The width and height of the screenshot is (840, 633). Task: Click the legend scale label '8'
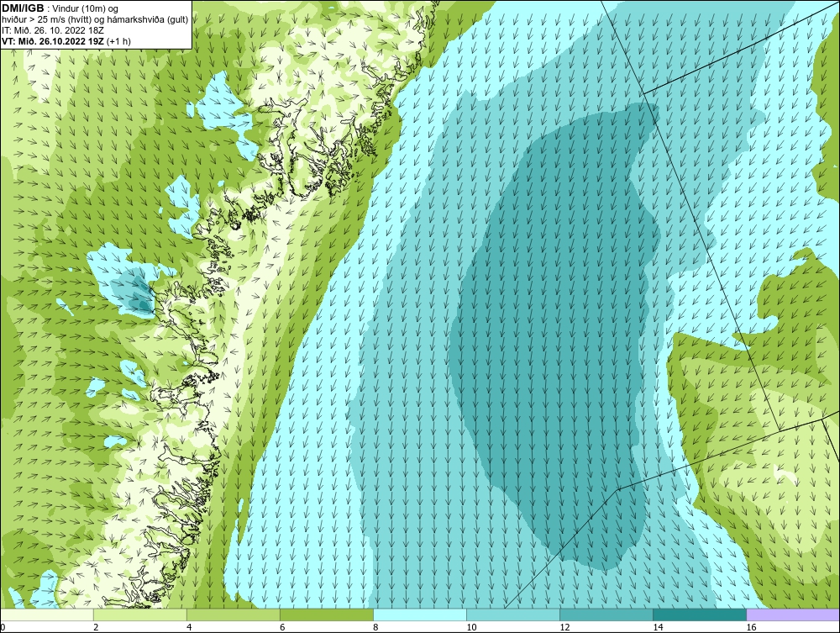click(375, 627)
